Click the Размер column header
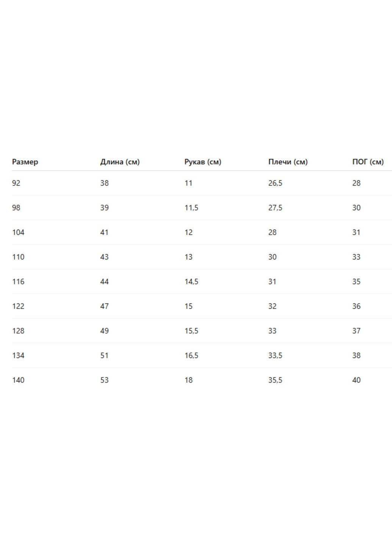 (x=25, y=162)
